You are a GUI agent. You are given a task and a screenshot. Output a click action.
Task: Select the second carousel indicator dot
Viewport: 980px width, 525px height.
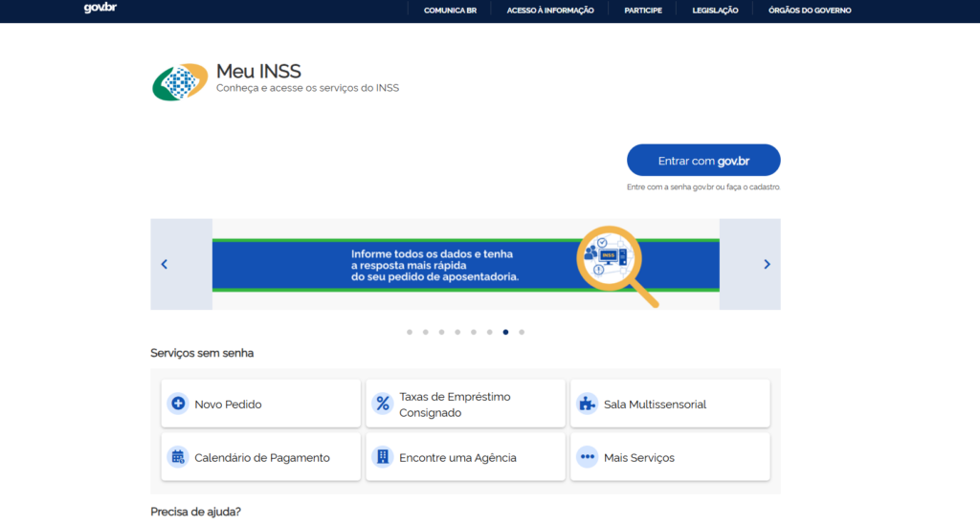pyautogui.click(x=426, y=332)
